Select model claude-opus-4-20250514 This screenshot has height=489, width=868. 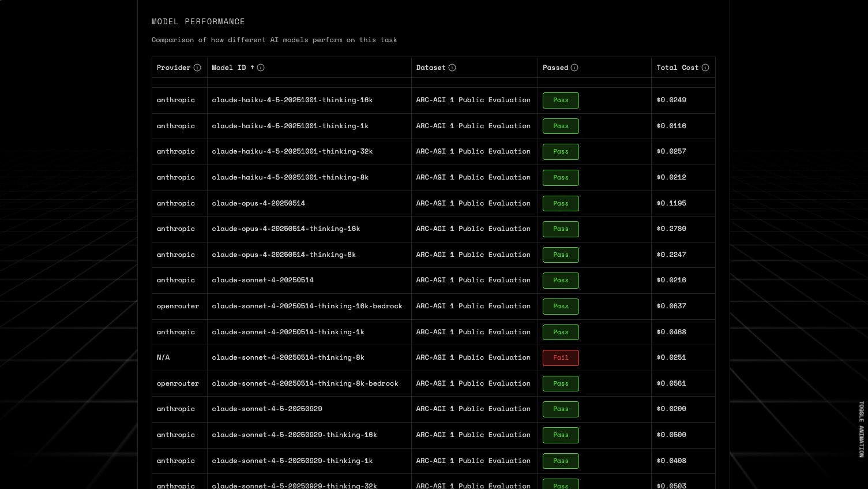258,203
